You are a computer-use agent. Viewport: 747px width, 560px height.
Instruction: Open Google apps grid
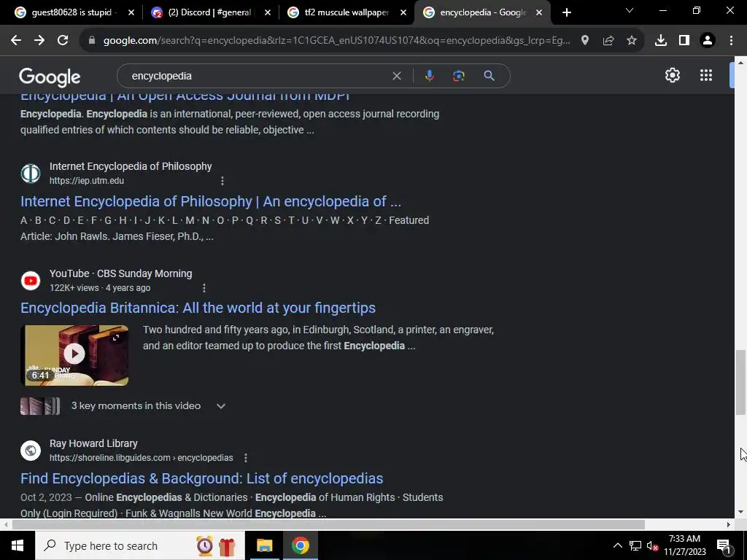click(706, 75)
